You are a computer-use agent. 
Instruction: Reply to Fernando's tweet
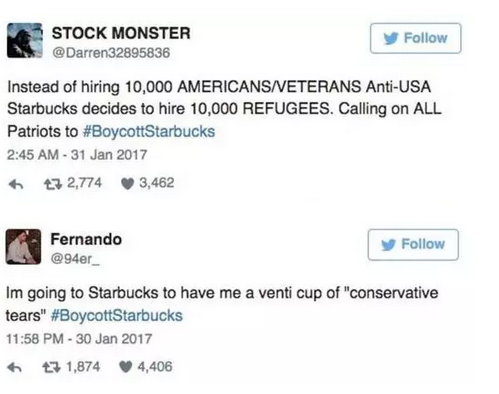tap(15, 367)
